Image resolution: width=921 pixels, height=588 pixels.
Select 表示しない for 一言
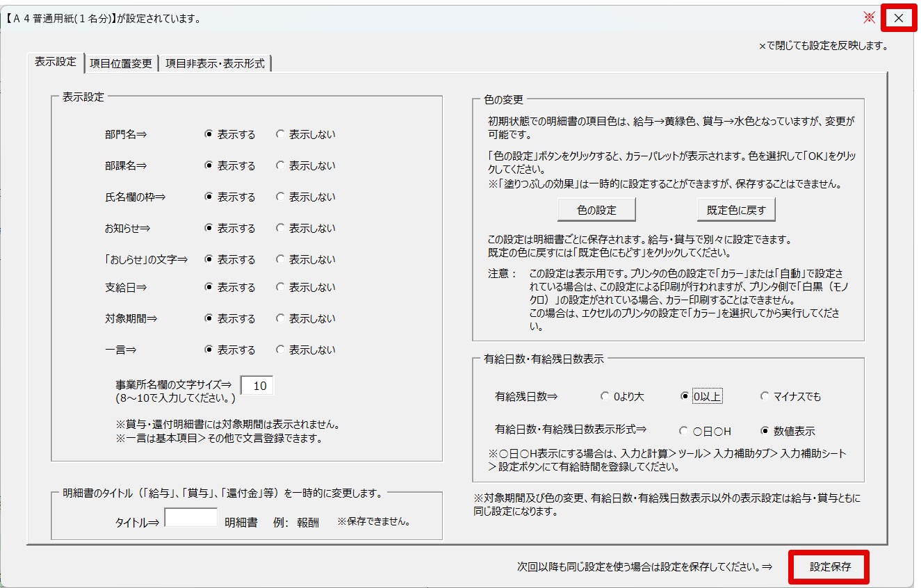coord(280,350)
